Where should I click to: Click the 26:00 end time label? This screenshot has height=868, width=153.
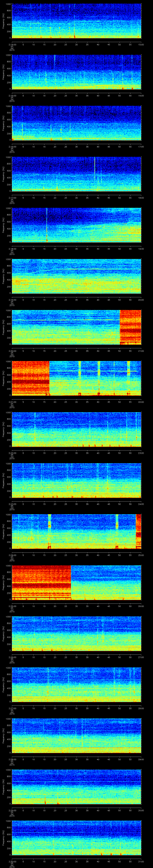141,606
